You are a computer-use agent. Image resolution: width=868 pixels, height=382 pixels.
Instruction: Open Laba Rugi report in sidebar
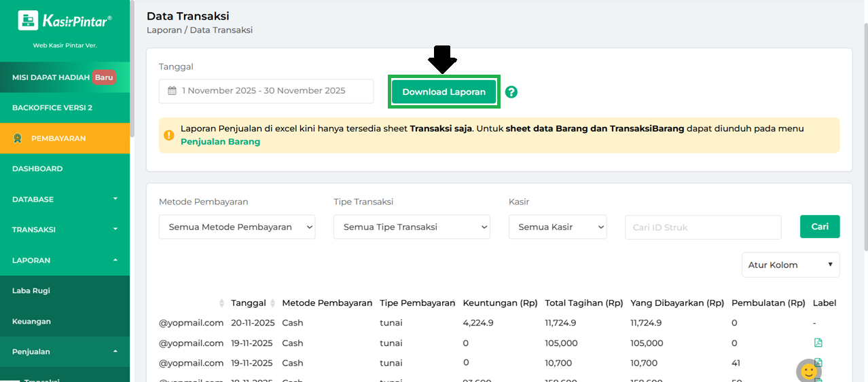point(31,291)
